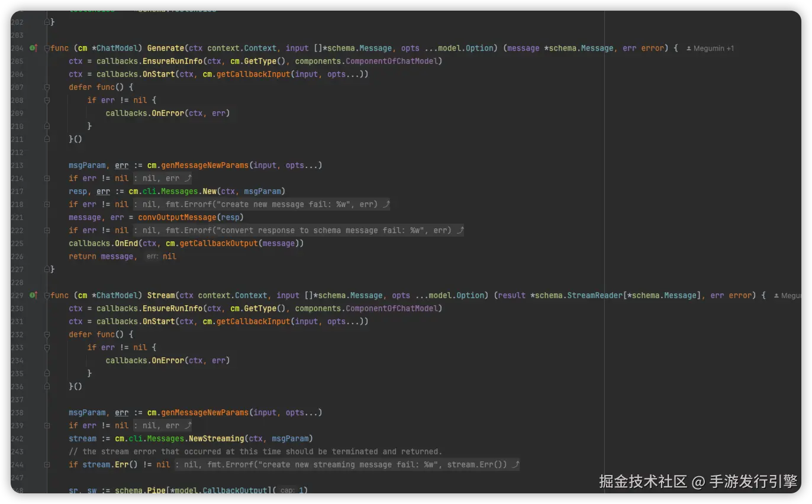Expand the folded if block at line 222
The height and width of the screenshot is (504, 812).
point(47,230)
